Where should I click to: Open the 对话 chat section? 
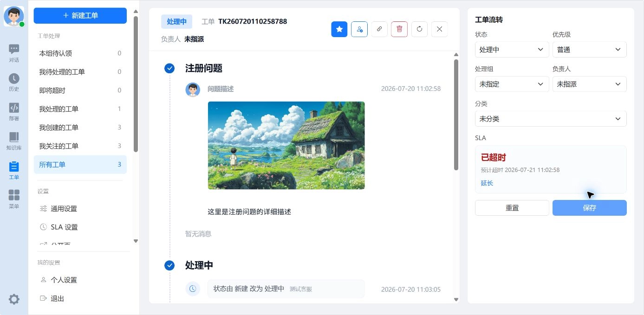tap(14, 53)
